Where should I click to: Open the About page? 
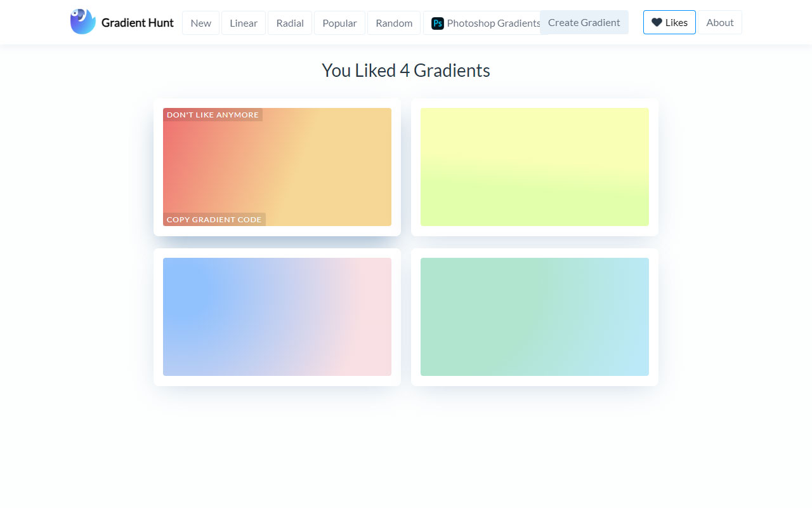coord(720,22)
